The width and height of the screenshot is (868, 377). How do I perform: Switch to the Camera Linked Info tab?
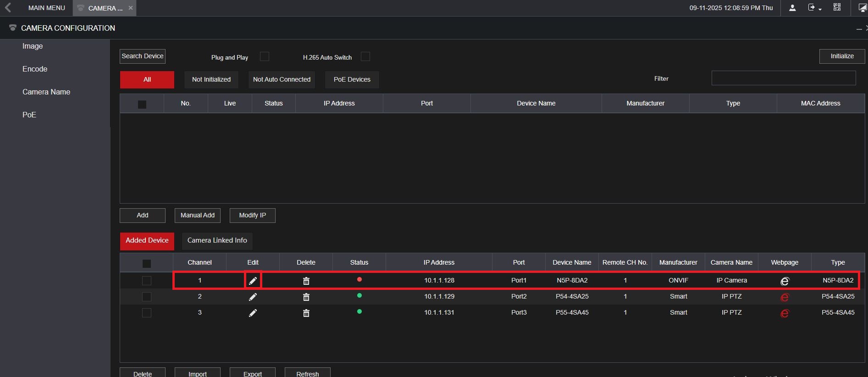[217, 241]
